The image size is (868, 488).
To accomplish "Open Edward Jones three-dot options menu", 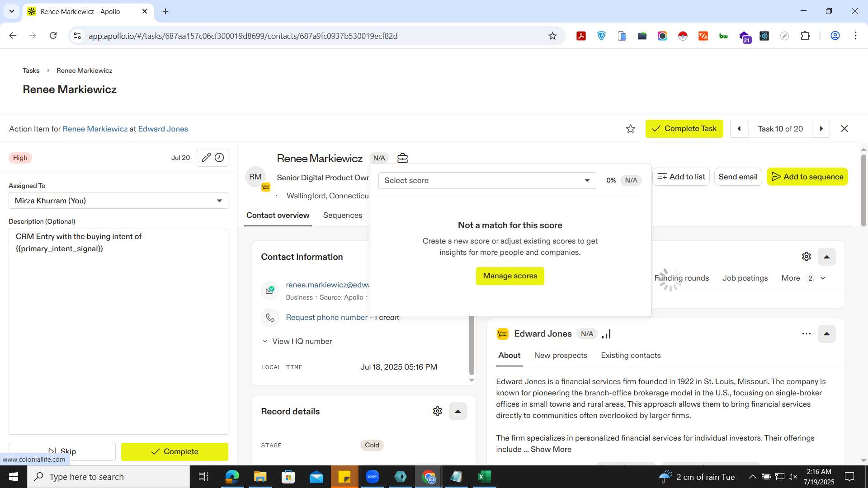I will click(806, 334).
